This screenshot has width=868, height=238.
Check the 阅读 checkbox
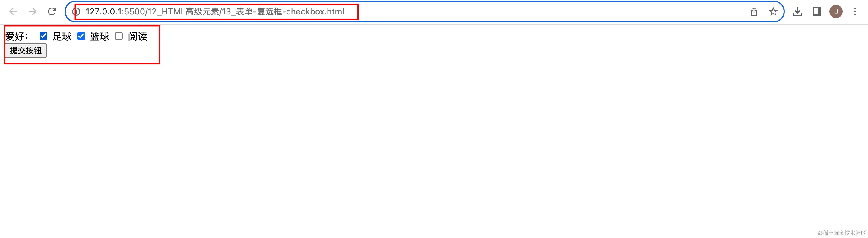point(119,36)
